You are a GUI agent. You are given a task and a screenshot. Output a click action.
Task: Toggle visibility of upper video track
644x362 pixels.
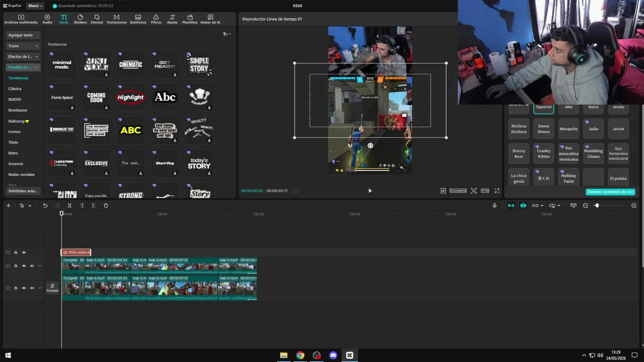[x=24, y=266]
